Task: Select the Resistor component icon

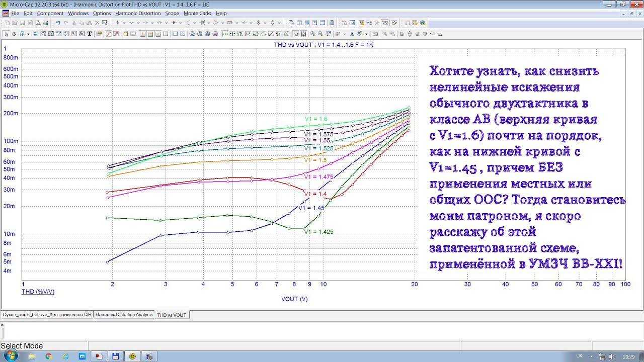Action: coord(131,23)
